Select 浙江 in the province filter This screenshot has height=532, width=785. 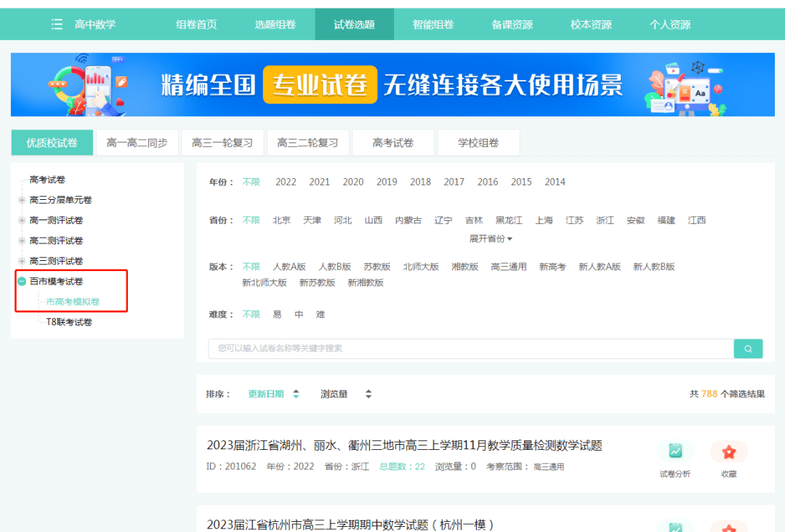click(605, 219)
